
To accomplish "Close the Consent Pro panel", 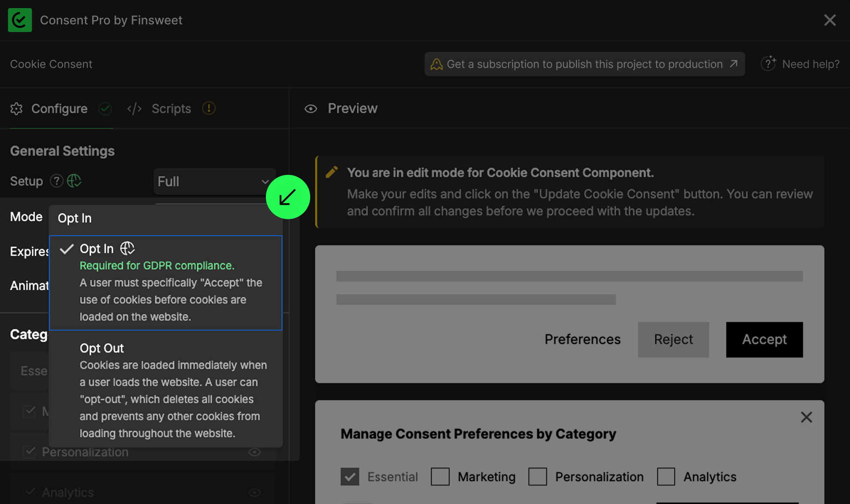I will (x=830, y=20).
